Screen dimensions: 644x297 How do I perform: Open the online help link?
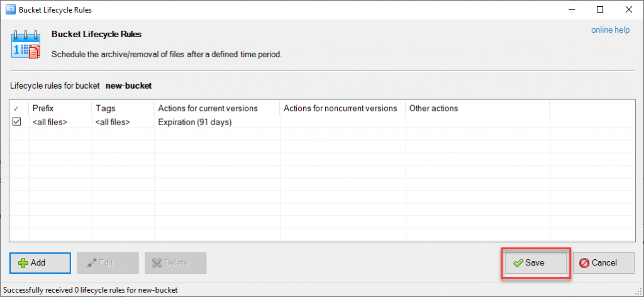[611, 30]
